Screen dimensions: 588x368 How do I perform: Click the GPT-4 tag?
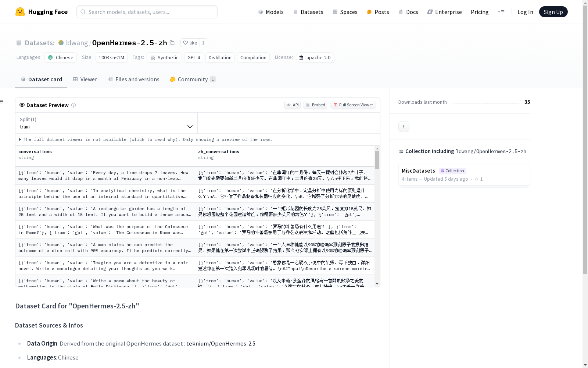point(194,57)
